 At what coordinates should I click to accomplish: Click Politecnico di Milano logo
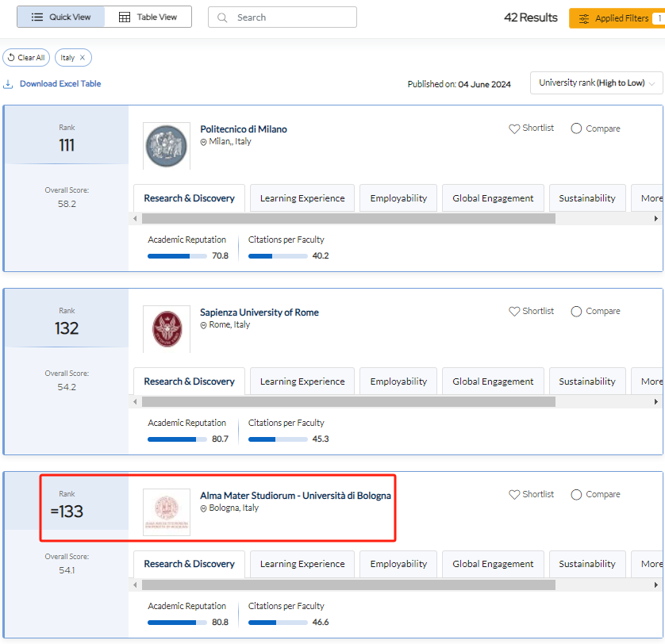[x=167, y=146]
